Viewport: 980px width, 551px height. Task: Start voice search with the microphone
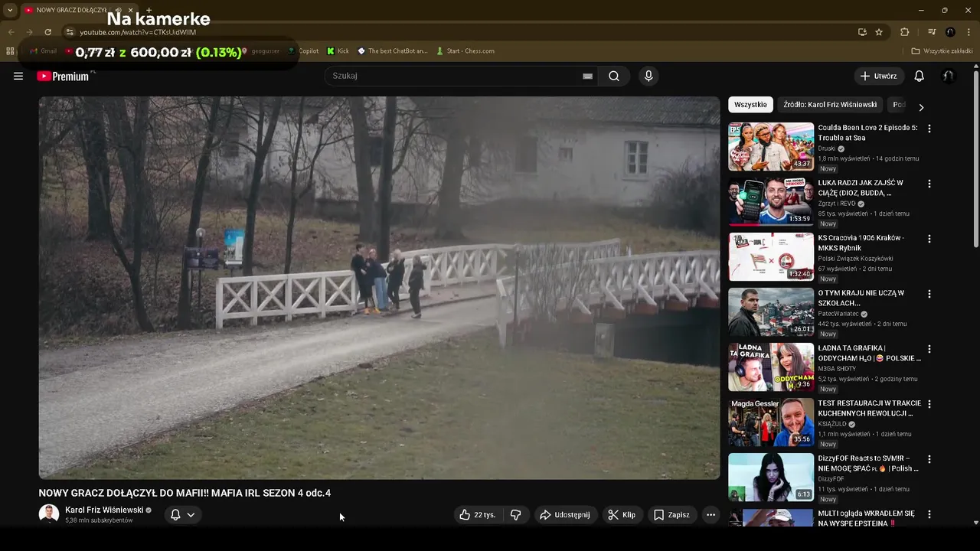(648, 76)
